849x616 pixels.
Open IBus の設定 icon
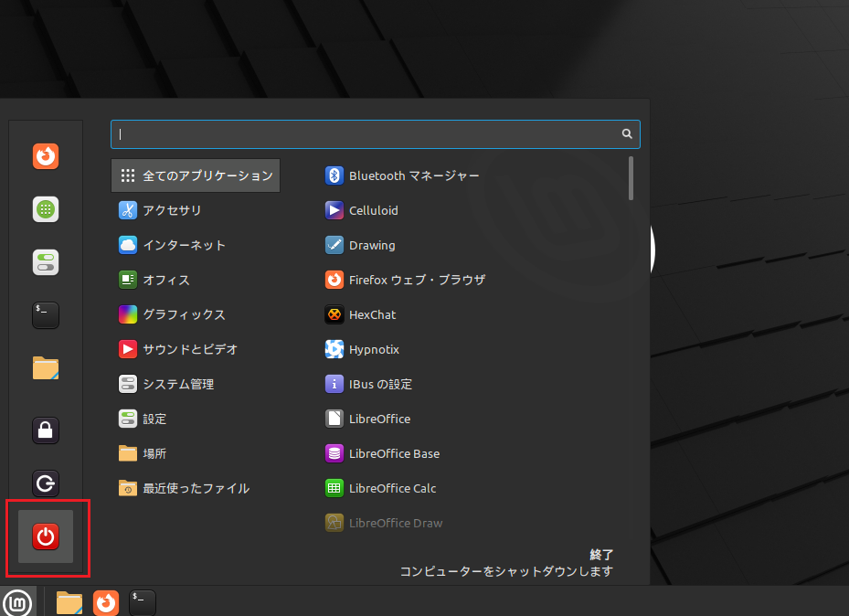[x=334, y=384]
